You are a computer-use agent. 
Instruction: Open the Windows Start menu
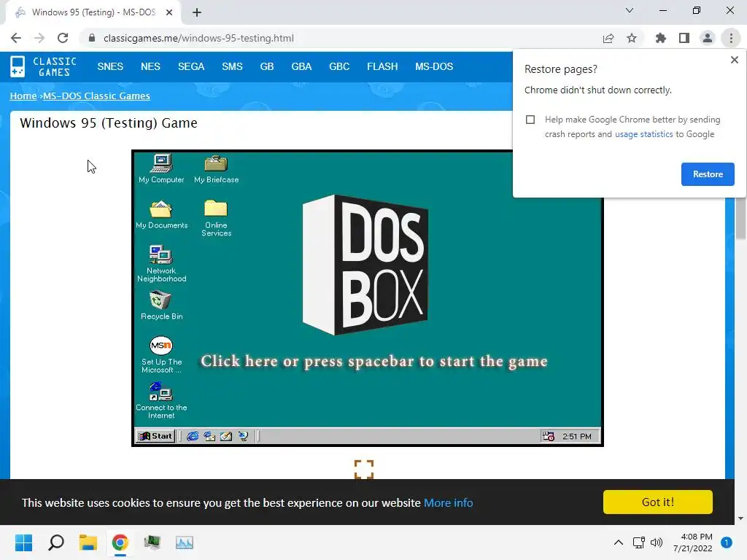coord(23,542)
